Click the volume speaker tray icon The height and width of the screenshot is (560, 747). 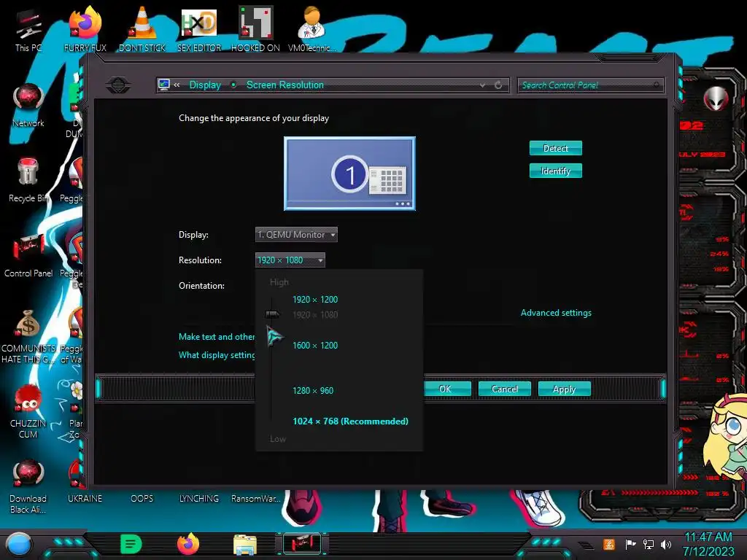pos(665,544)
